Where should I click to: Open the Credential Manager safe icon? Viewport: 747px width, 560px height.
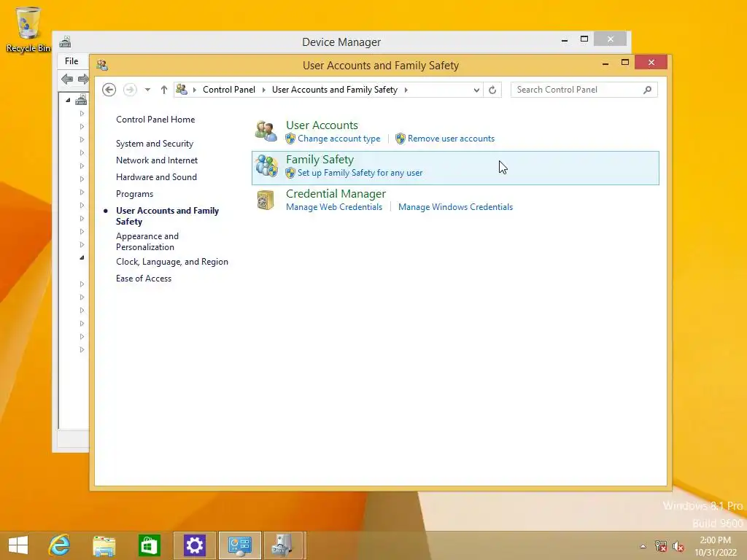(x=266, y=200)
